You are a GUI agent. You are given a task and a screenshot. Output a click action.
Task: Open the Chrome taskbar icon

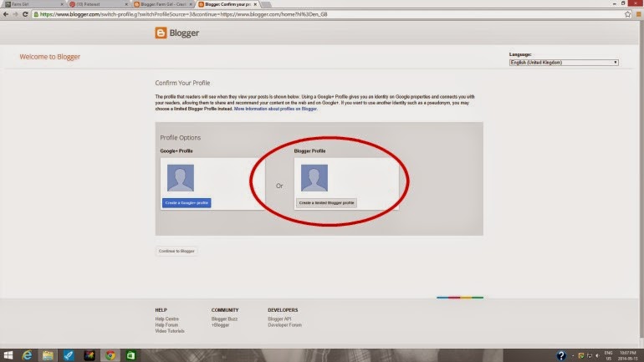point(110,355)
